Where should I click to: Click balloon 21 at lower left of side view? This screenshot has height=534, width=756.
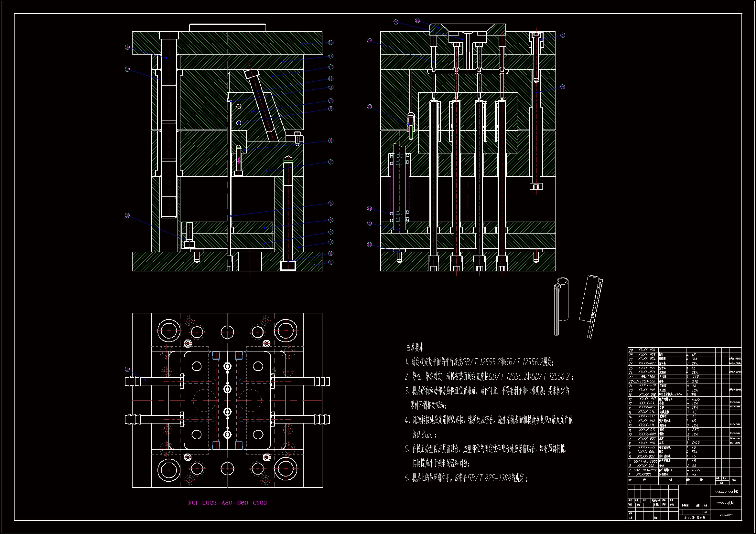click(370, 245)
